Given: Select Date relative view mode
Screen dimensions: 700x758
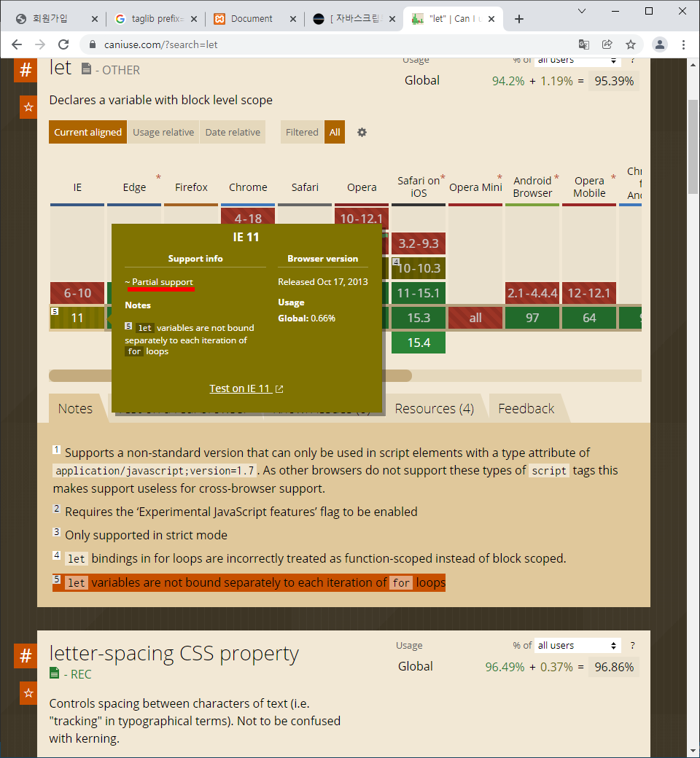Looking at the screenshot, I should [x=233, y=132].
